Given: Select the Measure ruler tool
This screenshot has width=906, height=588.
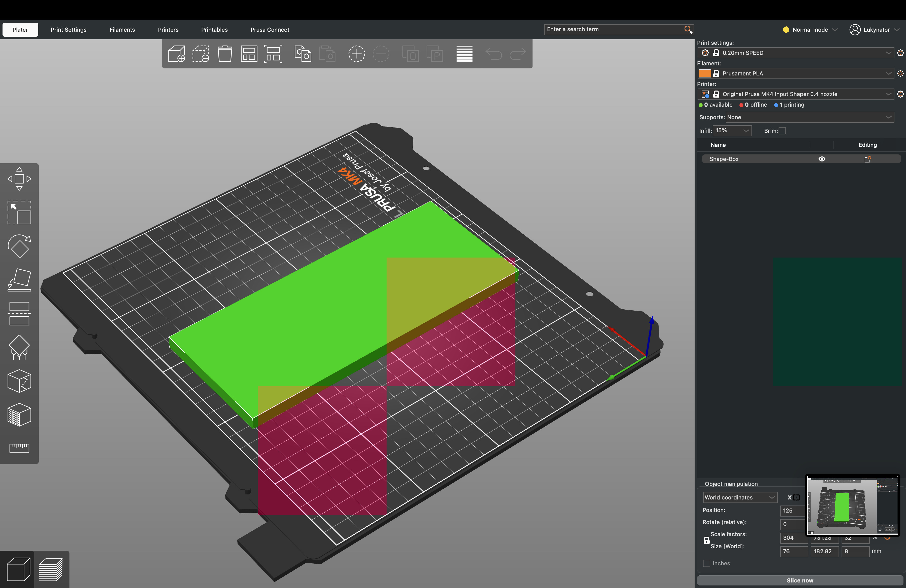Looking at the screenshot, I should [19, 448].
